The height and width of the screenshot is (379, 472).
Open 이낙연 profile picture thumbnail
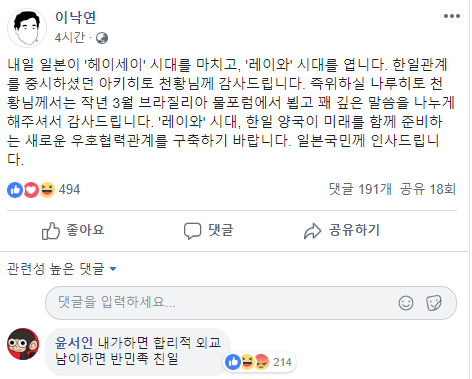27,28
